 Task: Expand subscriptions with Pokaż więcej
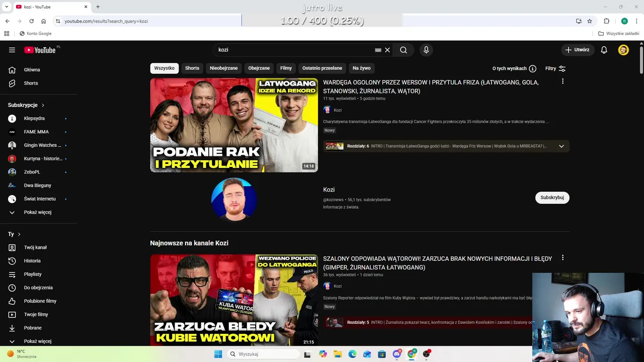pyautogui.click(x=39, y=212)
